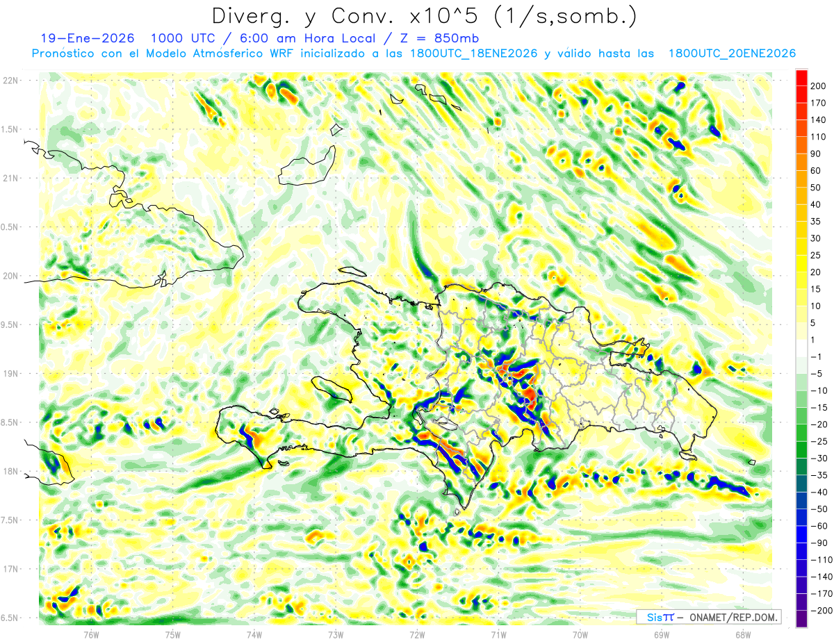Click the 18N latitude axis label
Viewport: 834px width, 644px height.
point(10,471)
